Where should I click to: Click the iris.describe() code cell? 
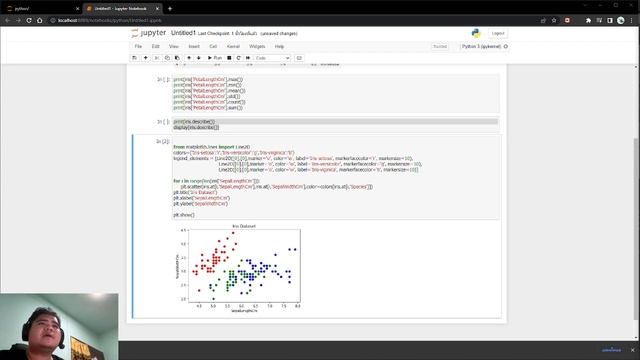(336, 124)
